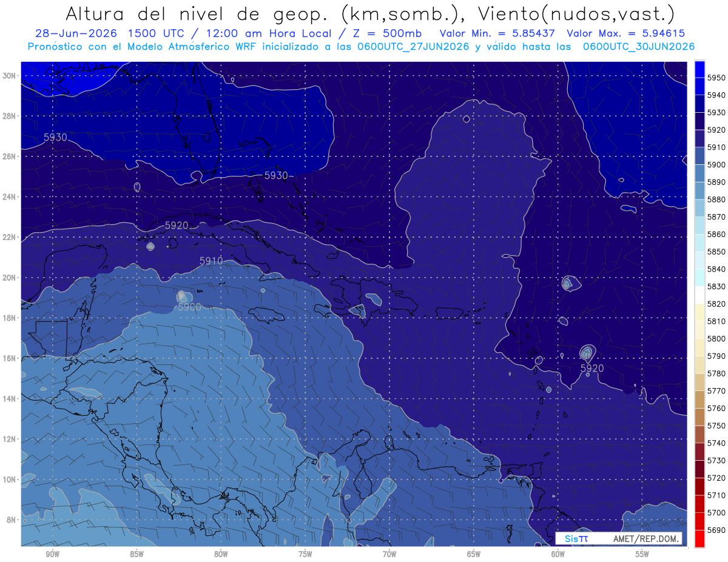Click the bright blue top swatch above 5950
The width and height of the screenshot is (728, 562).
point(699,69)
